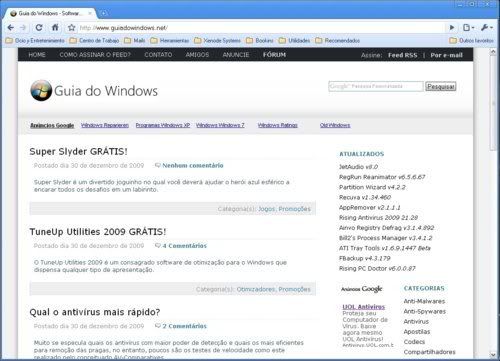Open Recuva v1.34.460 entry

tap(365, 197)
